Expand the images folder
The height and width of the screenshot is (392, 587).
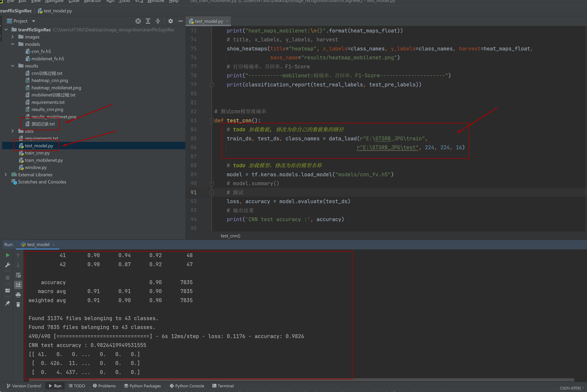coord(13,37)
